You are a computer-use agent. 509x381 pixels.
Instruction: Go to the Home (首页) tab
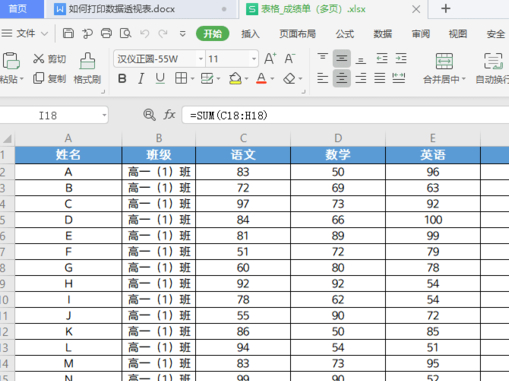click(21, 9)
